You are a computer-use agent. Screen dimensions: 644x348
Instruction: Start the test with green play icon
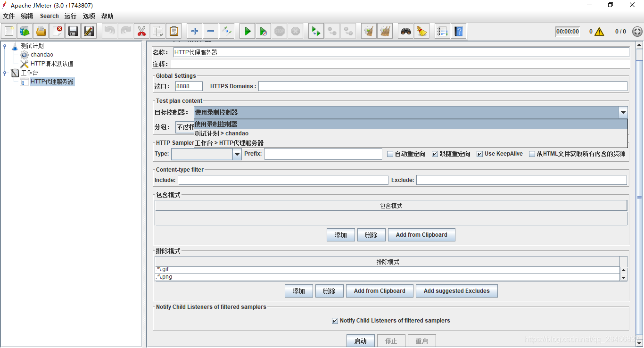[247, 32]
